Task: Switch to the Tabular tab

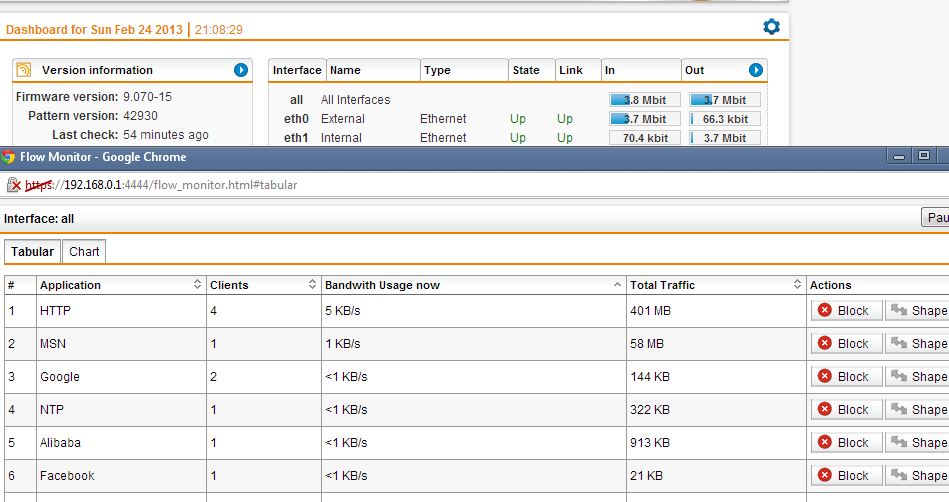Action: click(x=32, y=252)
